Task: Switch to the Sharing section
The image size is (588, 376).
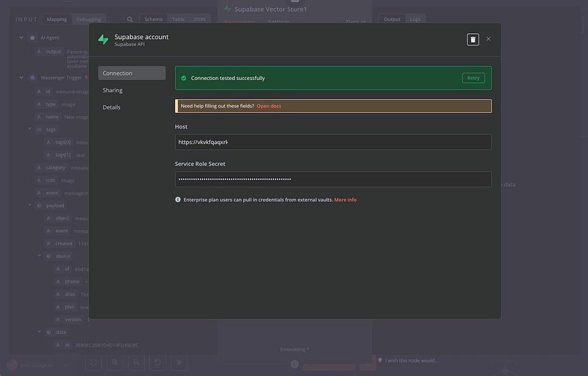Action: (x=113, y=90)
